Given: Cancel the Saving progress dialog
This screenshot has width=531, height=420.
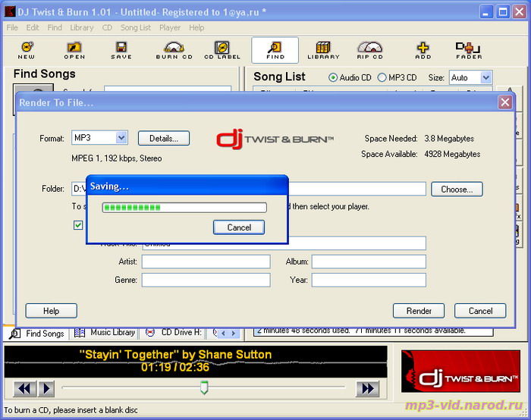Looking at the screenshot, I should pos(239,227).
